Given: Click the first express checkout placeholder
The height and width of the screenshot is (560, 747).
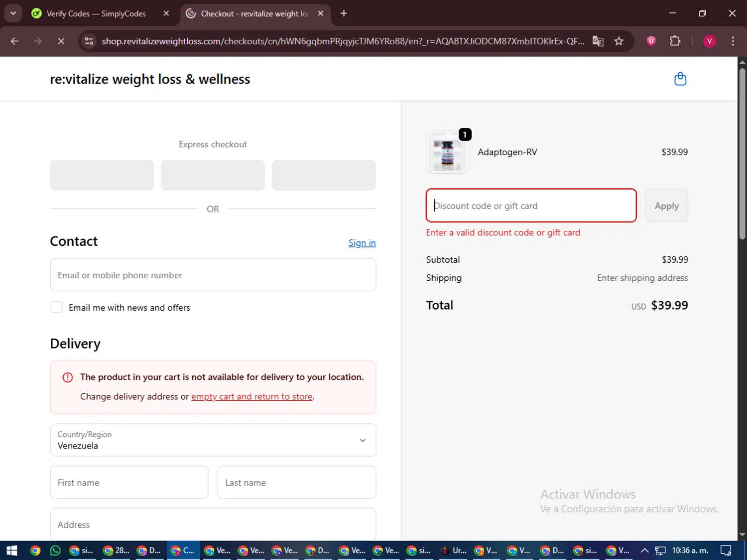Looking at the screenshot, I should tap(102, 175).
